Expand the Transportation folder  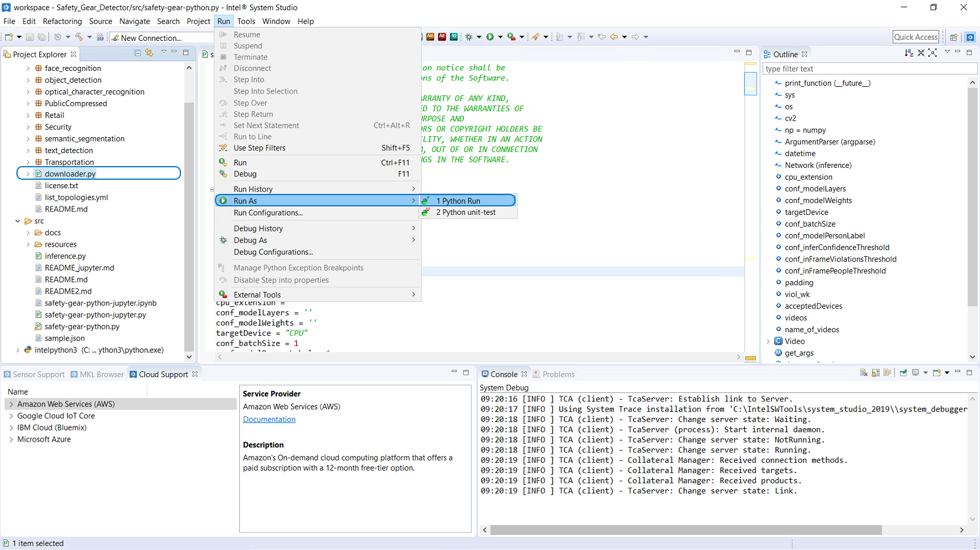pos(28,162)
